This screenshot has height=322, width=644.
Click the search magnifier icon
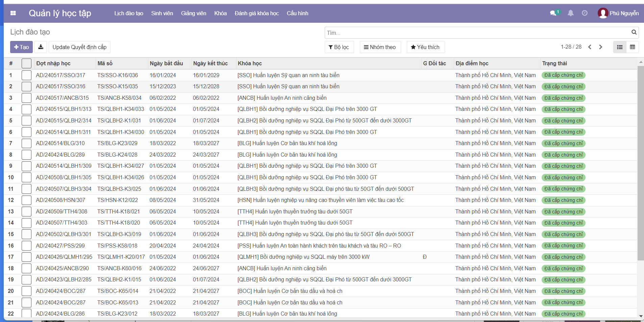pos(634,32)
